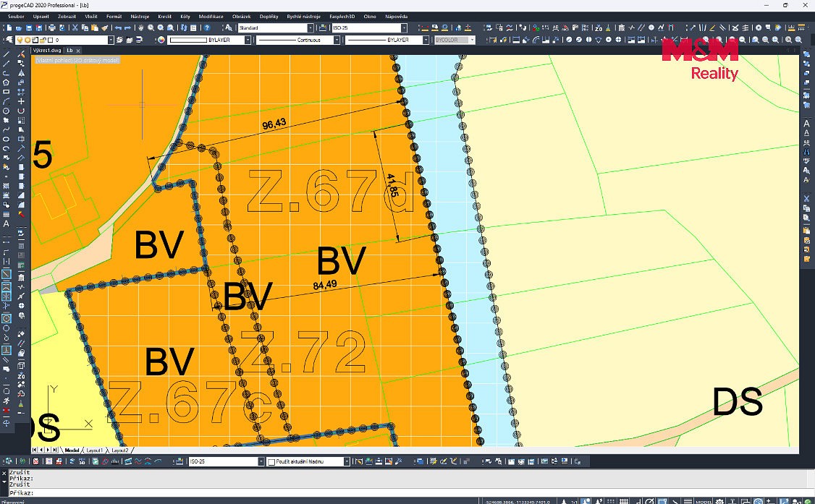815x504 pixels.
Task: Click the Příkaz command input line
Action: pyautogui.click(x=405, y=492)
